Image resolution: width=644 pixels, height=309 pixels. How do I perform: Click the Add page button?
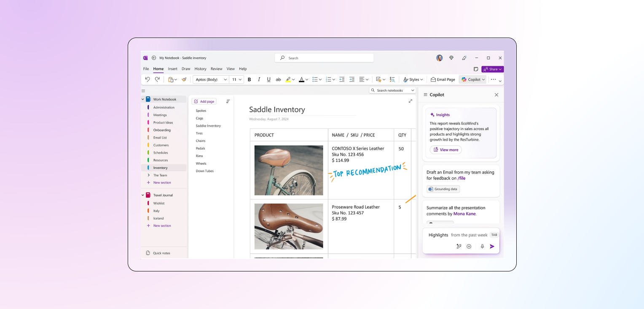[204, 101]
